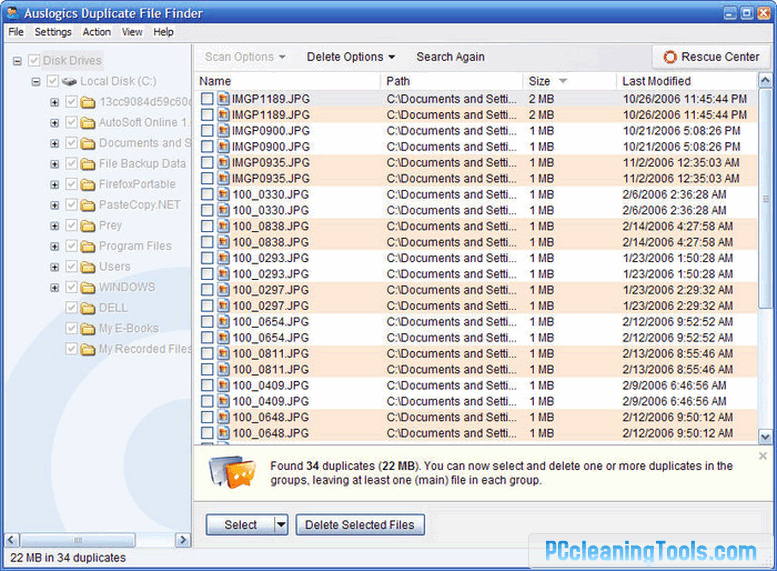This screenshot has height=571, width=777.
Task: Click the file list scroll down arrow
Action: click(766, 437)
